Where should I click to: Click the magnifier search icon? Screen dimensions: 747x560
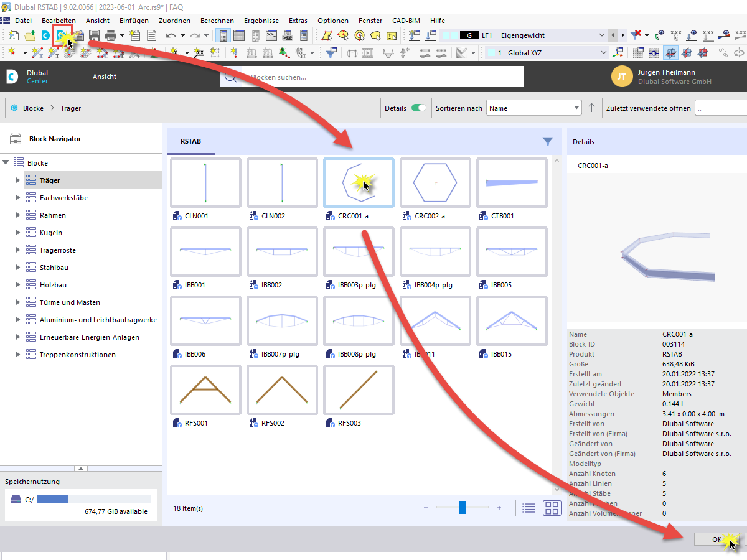[x=230, y=77]
